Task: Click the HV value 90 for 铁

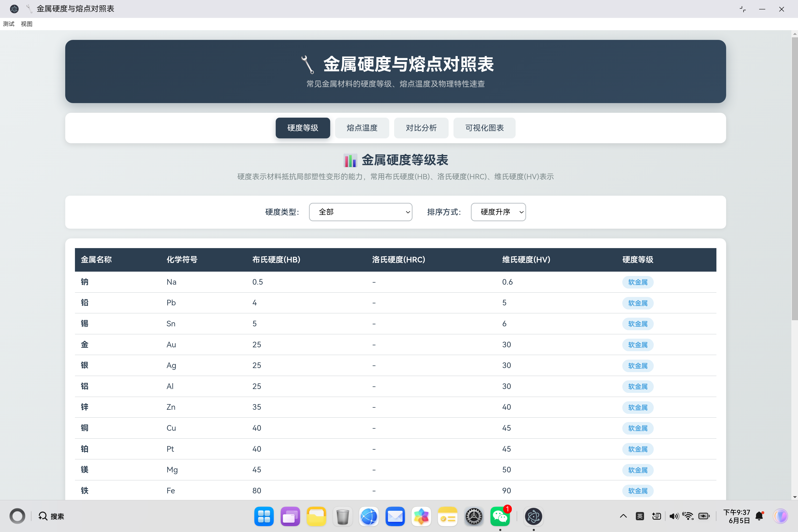Action: [x=507, y=491]
